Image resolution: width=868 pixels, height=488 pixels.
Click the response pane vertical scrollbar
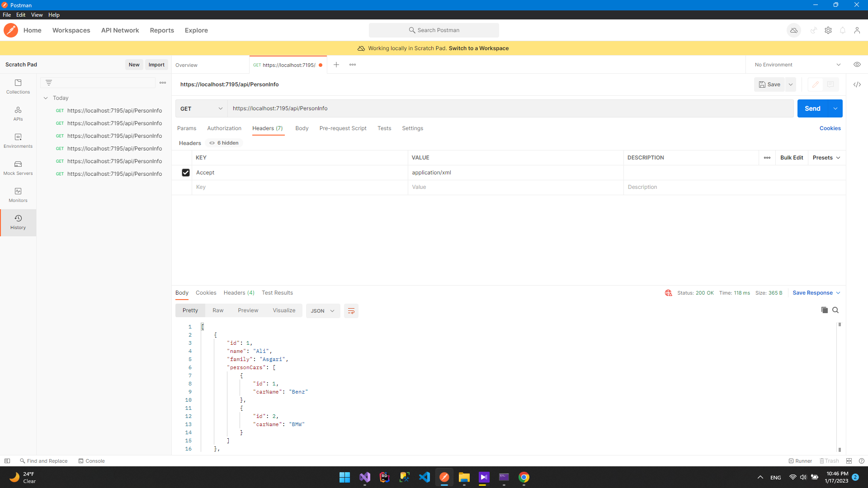point(840,387)
